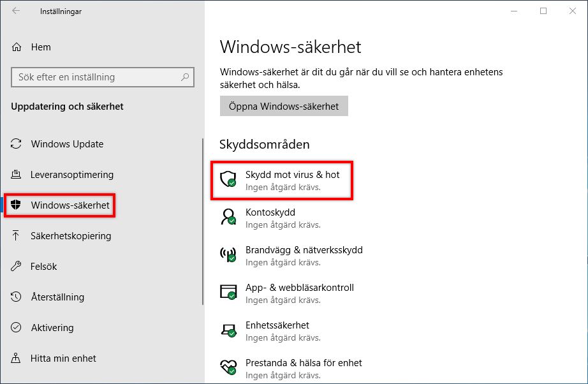Click the Hem home icon
The image size is (588, 384).
[x=15, y=47]
